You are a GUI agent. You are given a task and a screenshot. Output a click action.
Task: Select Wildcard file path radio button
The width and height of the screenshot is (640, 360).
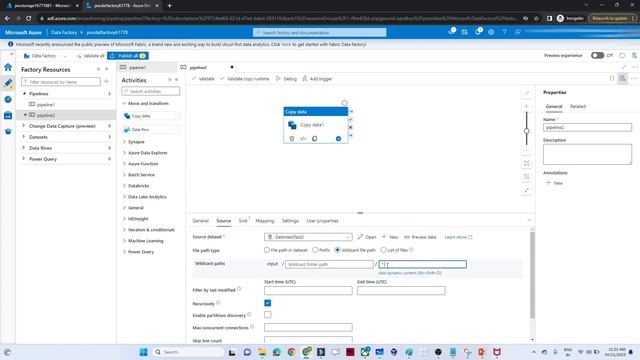(337, 250)
